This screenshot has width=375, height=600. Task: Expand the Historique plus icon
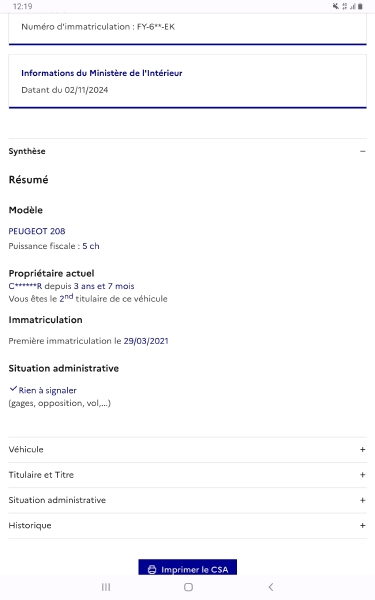pos(362,525)
